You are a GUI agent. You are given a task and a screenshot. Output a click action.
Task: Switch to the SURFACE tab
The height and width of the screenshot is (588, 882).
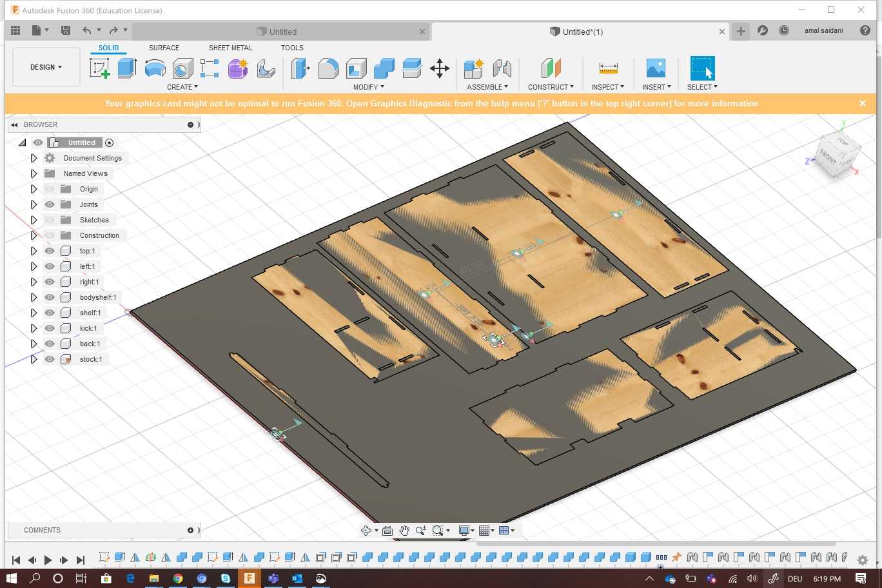(x=164, y=48)
